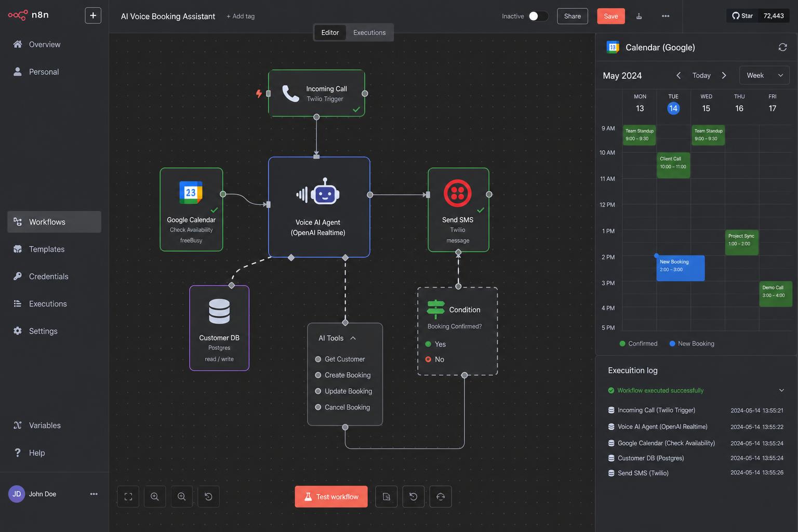Open Templates in the sidebar
This screenshot has width=798, height=532.
pyautogui.click(x=55, y=249)
